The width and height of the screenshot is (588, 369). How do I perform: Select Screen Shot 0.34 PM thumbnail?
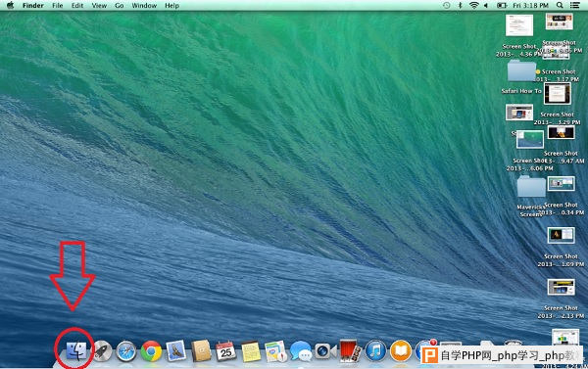click(x=561, y=184)
